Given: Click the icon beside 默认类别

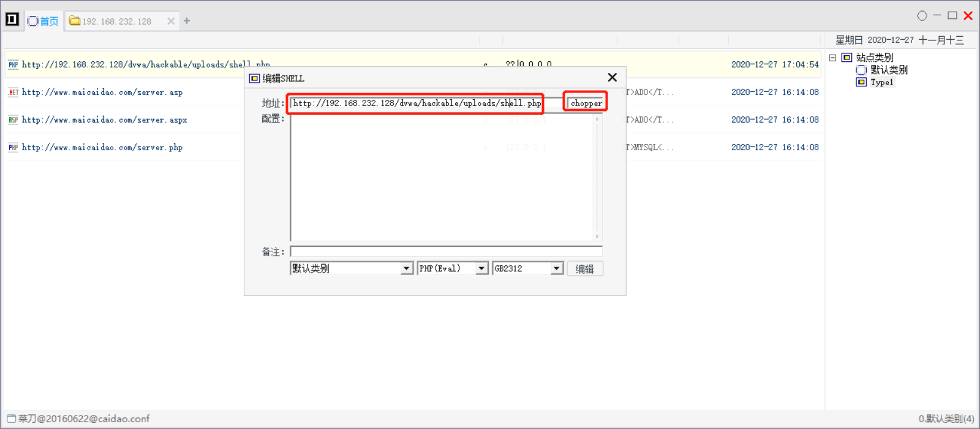Looking at the screenshot, I should 861,70.
